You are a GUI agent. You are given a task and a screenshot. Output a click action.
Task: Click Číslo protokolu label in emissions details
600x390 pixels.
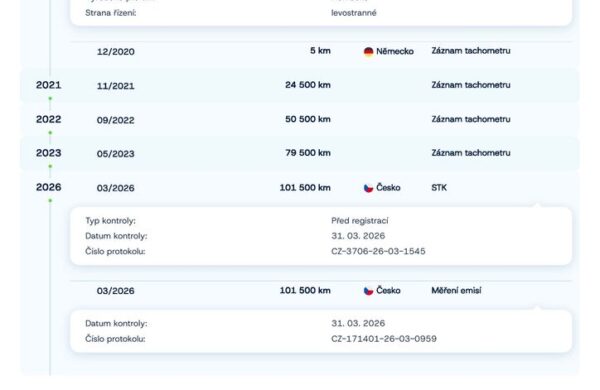click(x=115, y=339)
